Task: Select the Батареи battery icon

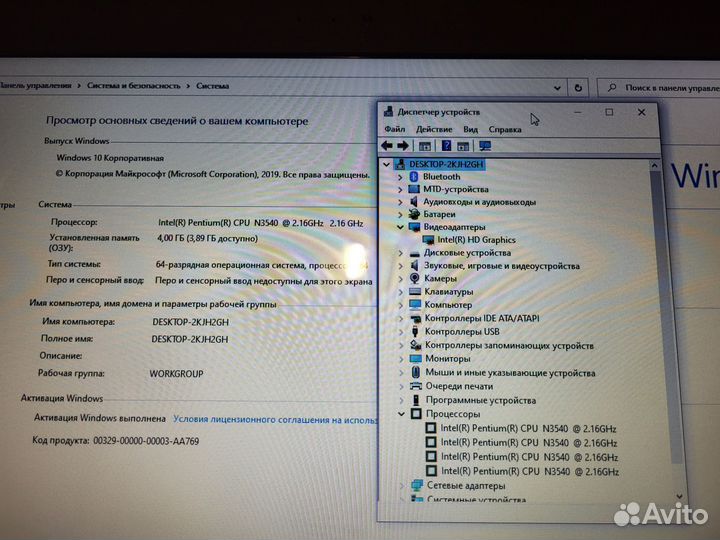Action: [x=414, y=214]
